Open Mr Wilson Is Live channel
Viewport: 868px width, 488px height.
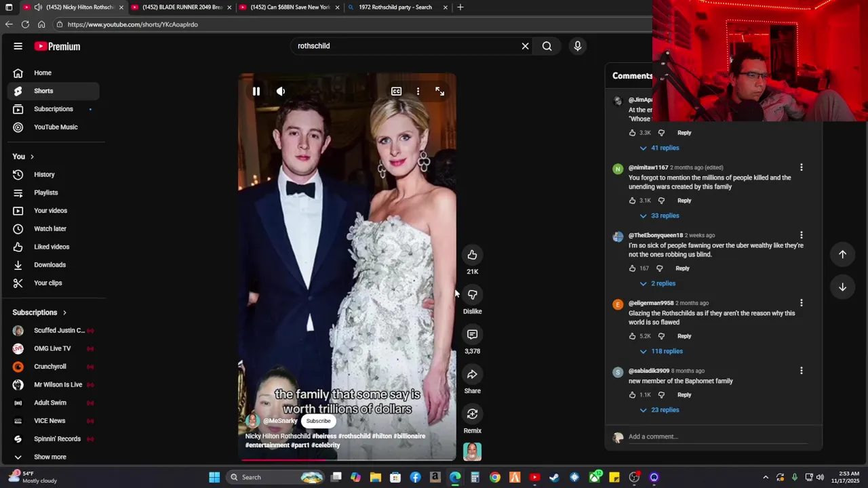click(53, 385)
